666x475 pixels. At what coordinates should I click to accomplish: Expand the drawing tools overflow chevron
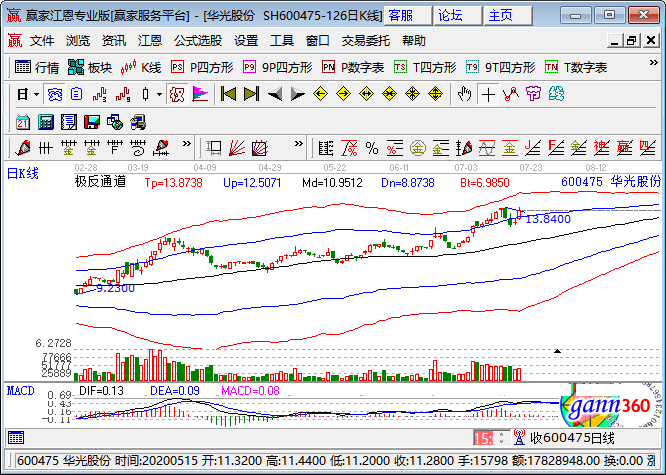click(186, 144)
